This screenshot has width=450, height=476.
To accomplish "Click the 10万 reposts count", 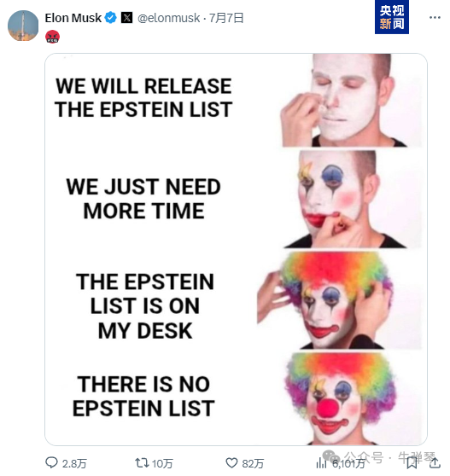I will pyautogui.click(x=162, y=463).
